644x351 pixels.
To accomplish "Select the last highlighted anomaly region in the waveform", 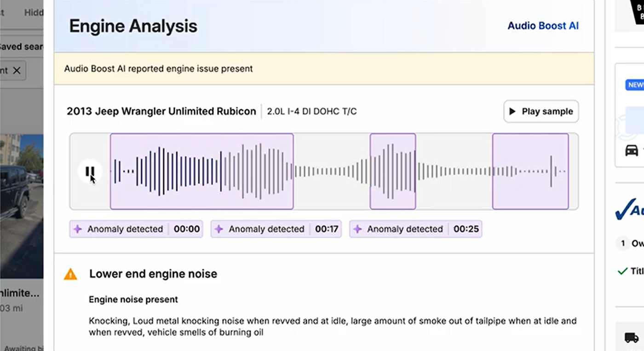I will [530, 172].
